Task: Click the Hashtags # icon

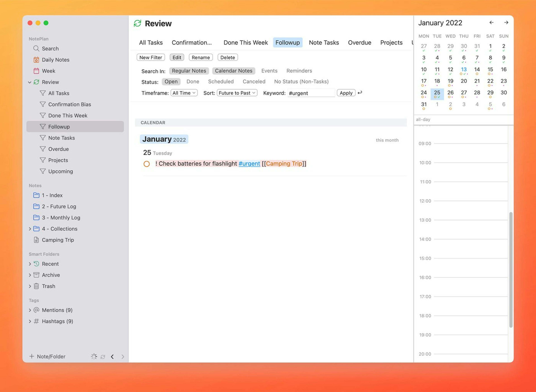Action: point(36,321)
